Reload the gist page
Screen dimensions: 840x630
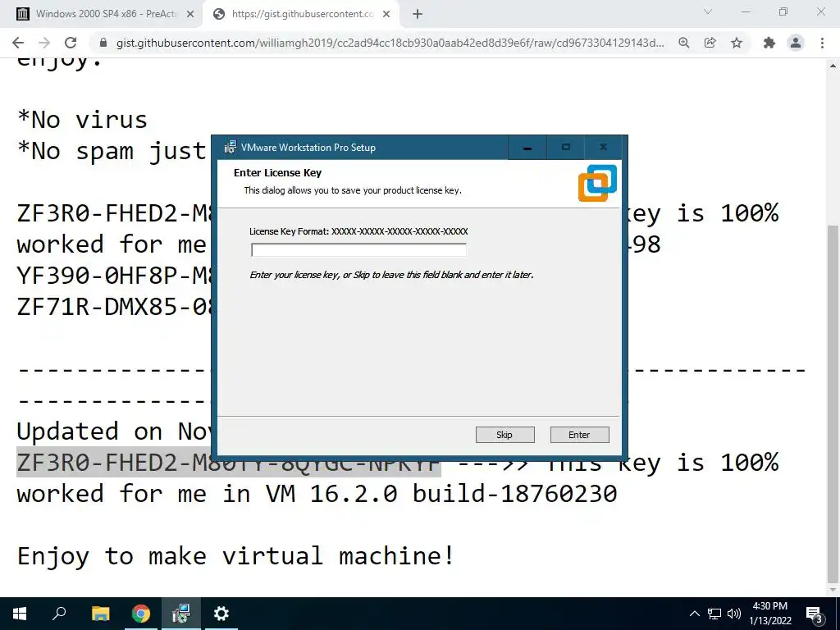pos(71,43)
